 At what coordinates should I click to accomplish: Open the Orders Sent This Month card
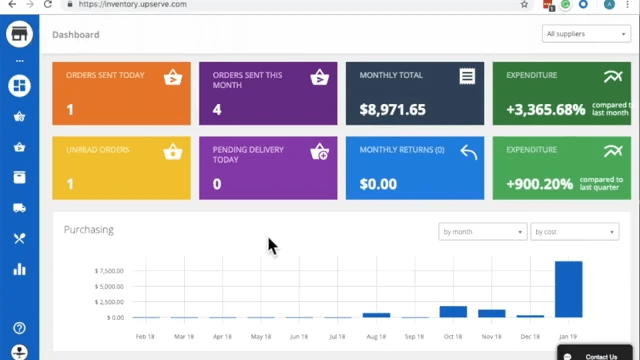pos(268,93)
